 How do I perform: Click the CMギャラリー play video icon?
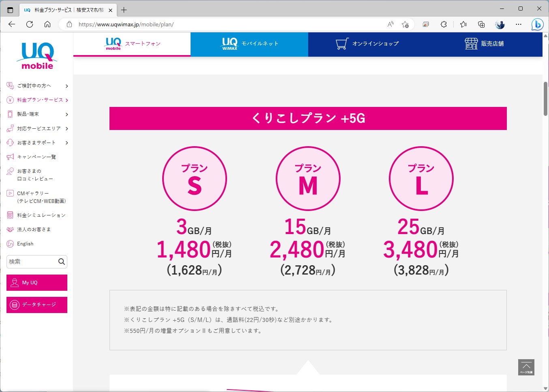point(10,193)
